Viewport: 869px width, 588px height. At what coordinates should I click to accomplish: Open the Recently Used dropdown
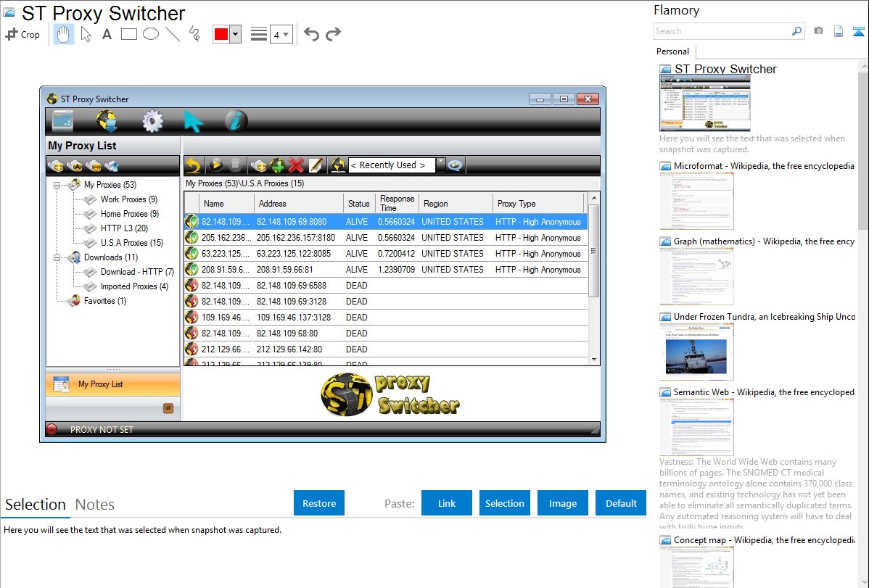440,165
